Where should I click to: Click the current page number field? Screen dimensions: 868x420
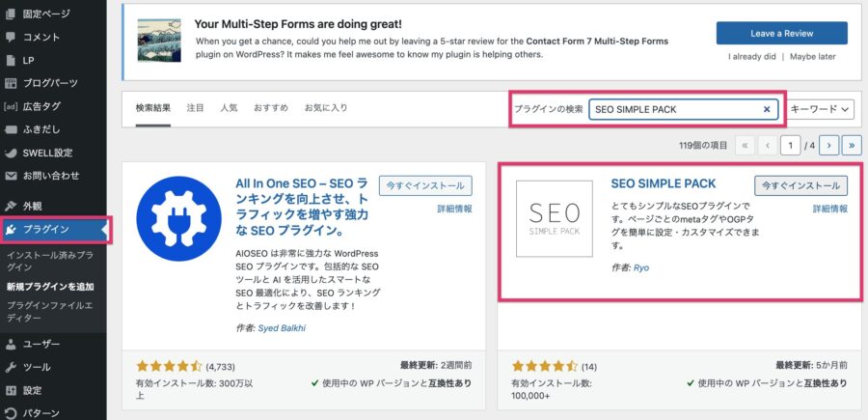[x=791, y=146]
